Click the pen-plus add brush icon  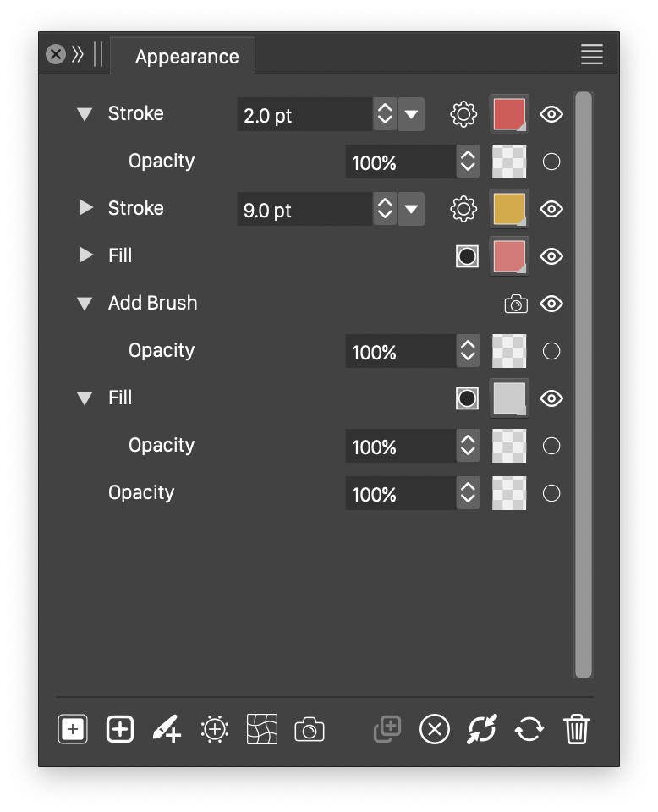(167, 728)
